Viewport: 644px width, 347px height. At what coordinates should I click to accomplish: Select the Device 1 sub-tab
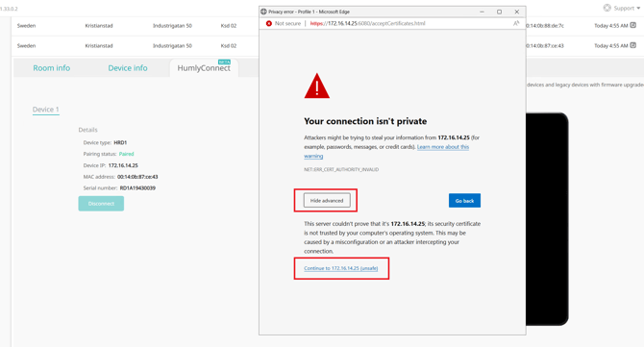point(45,110)
